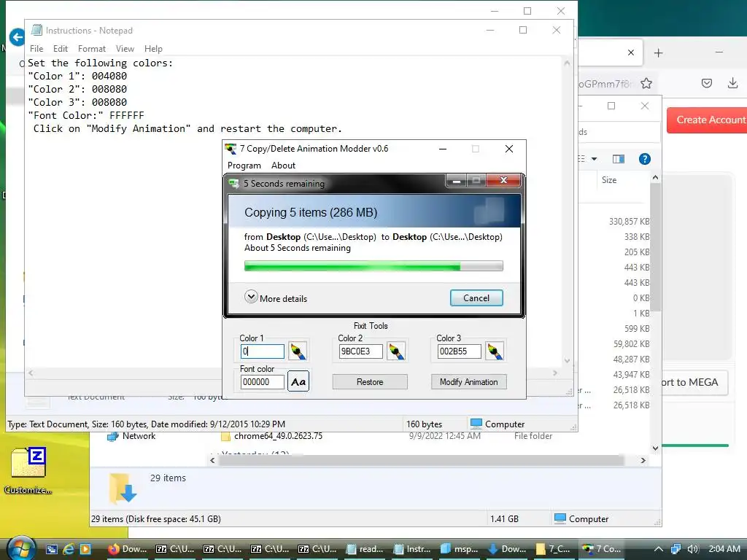The width and height of the screenshot is (747, 560).
Task: Open Notepad Help menu
Action: [x=153, y=49]
